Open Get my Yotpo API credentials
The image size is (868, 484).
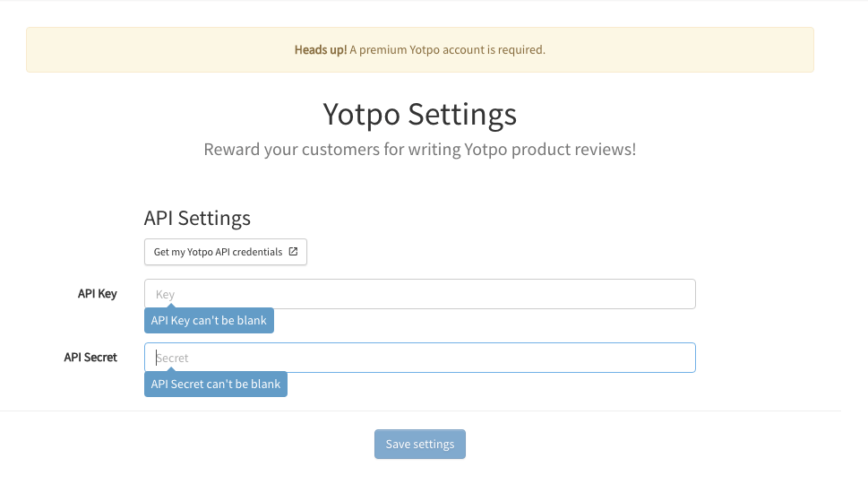[x=225, y=252]
